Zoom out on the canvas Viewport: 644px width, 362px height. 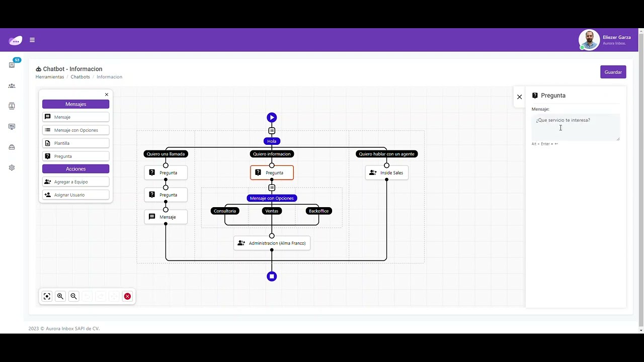[73, 296]
